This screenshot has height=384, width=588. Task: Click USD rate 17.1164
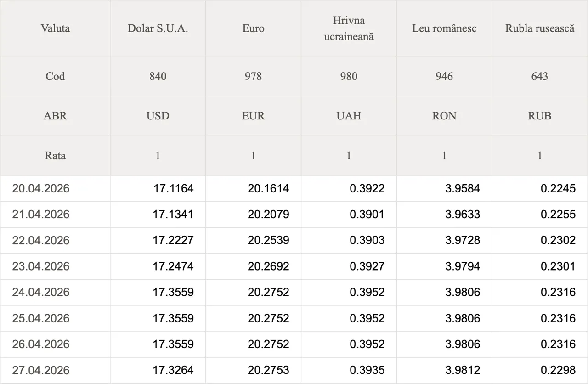(173, 188)
